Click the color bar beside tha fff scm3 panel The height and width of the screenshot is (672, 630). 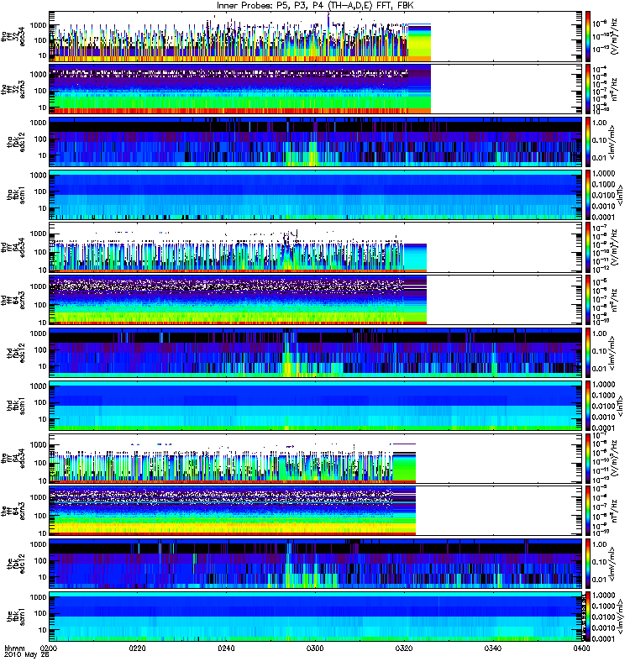(588, 89)
